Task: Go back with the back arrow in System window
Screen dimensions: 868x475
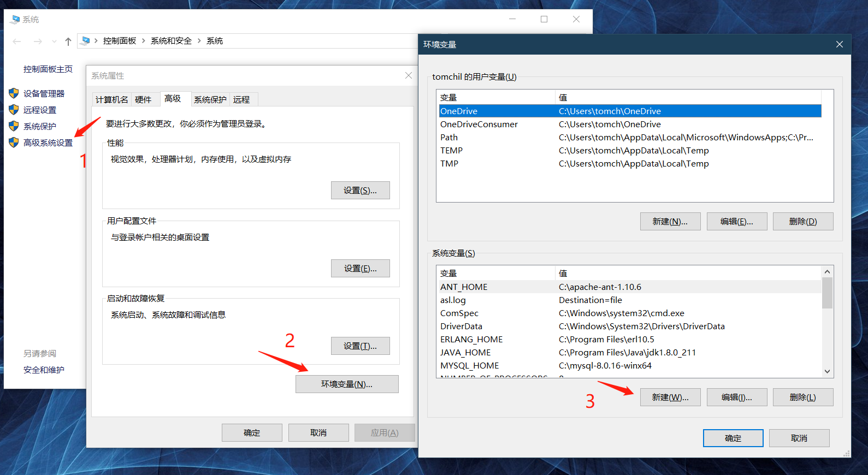Action: click(17, 41)
